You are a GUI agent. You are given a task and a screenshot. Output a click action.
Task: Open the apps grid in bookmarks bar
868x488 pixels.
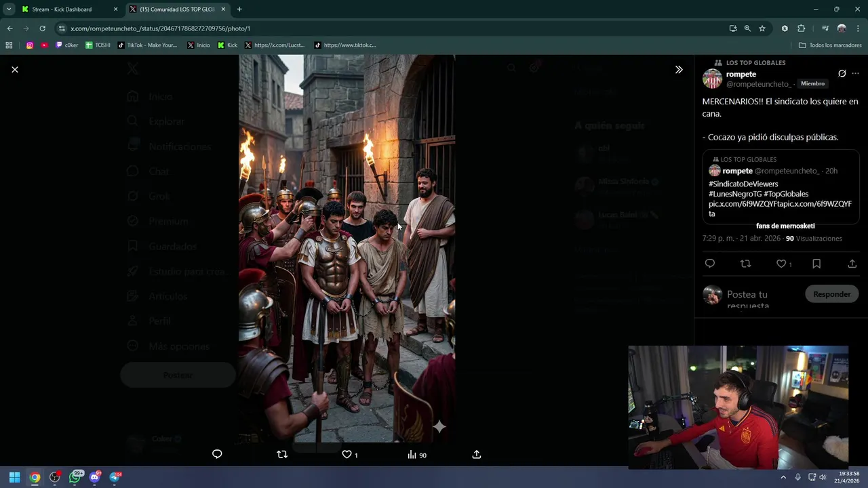click(9, 45)
